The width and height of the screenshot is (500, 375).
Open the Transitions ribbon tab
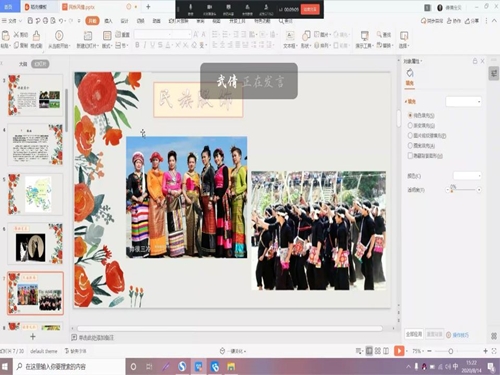(x=140, y=21)
